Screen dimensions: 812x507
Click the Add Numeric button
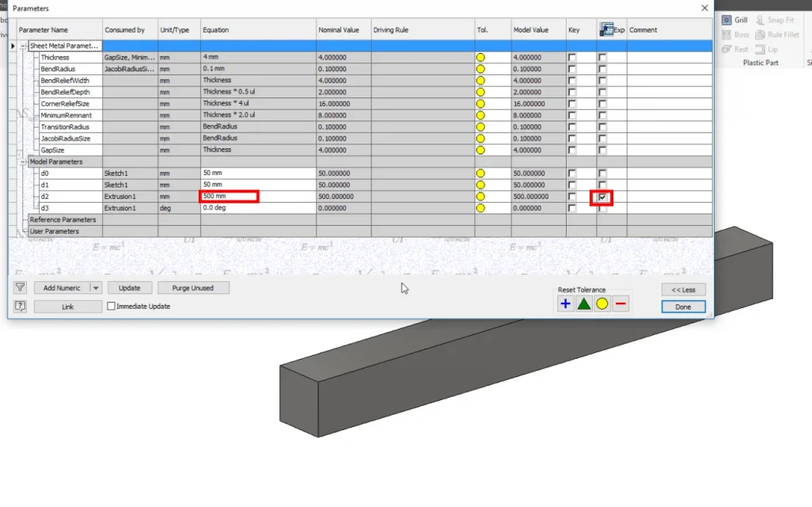coord(63,288)
